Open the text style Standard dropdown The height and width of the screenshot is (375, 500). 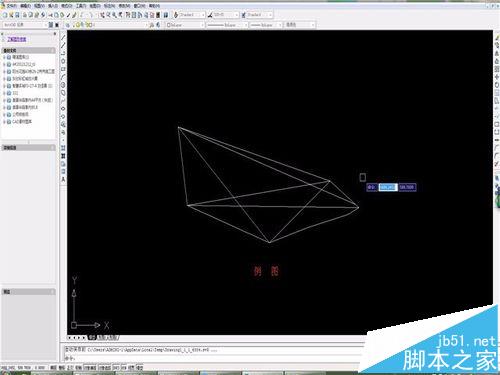tap(191, 15)
